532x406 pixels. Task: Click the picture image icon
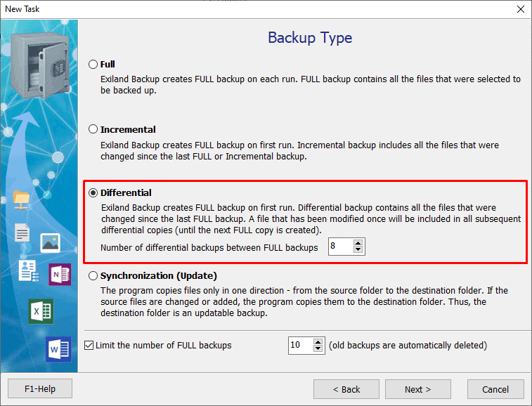coord(50,243)
